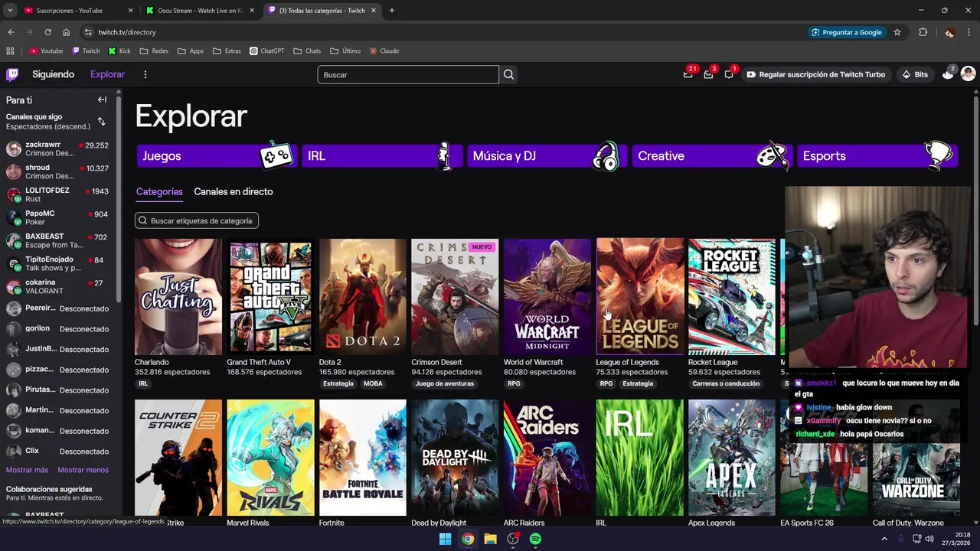Open Chrome apps grid shortcut
The image size is (980, 551).
tap(10, 51)
